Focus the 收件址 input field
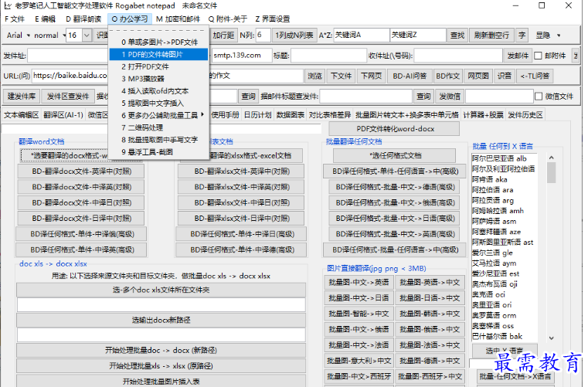Screen dimensions: 588x387 point(458,56)
